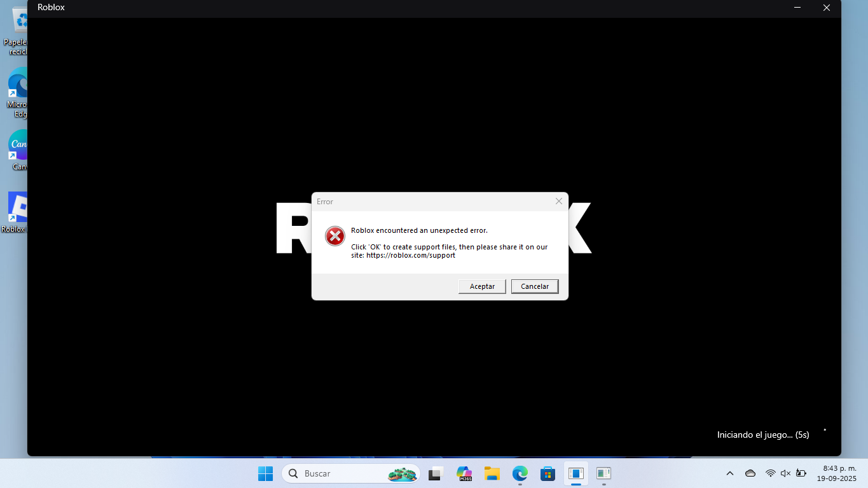Open Microsoft Edge from the taskbar
This screenshot has width=868, height=488.
coord(520,473)
